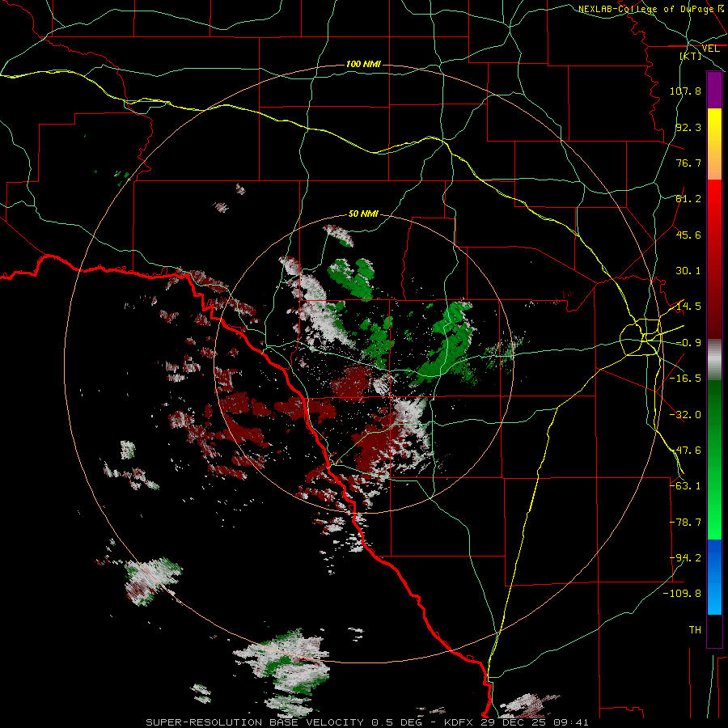Click the TH legend label
The width and height of the screenshot is (728, 728).
pos(695,630)
